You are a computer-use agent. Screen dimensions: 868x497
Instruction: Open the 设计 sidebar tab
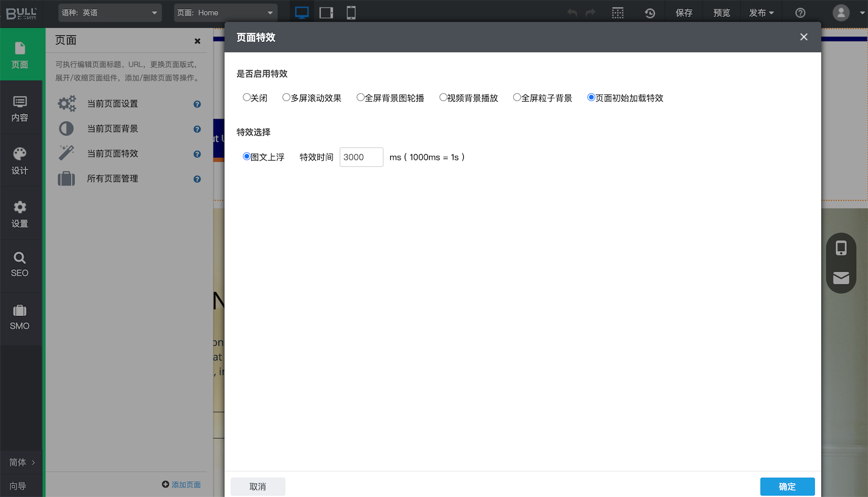[20, 161]
